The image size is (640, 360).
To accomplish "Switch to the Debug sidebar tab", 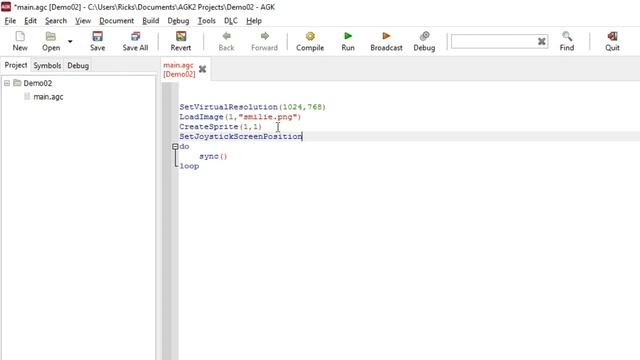I will click(x=78, y=66).
